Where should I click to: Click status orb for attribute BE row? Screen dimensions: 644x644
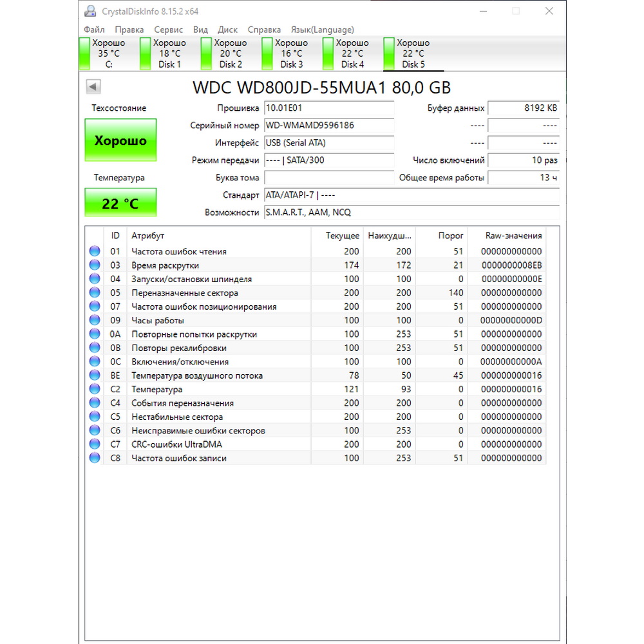[95, 375]
